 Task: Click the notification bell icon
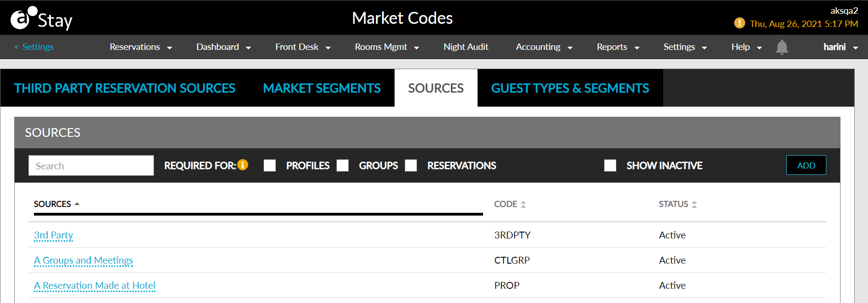(782, 47)
